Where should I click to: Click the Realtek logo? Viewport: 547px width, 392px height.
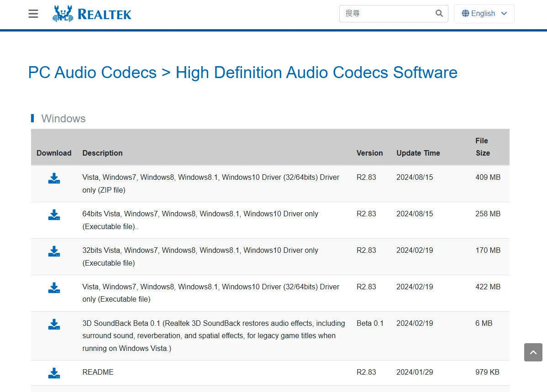click(92, 14)
